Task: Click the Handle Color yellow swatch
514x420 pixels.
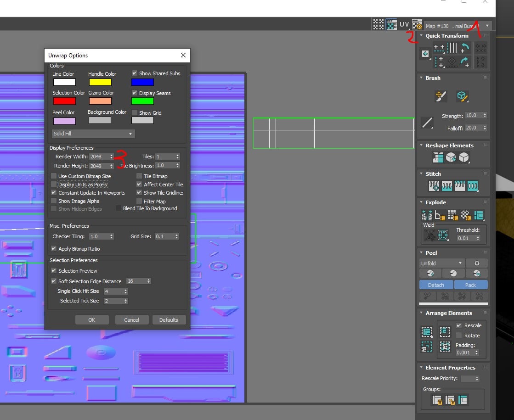Action: point(100,82)
